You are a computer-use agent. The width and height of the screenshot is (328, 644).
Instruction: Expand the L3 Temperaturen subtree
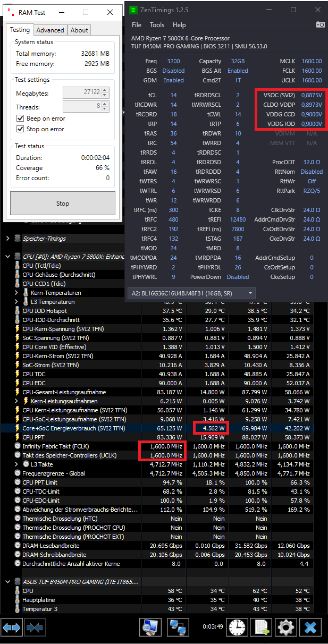[18, 302]
